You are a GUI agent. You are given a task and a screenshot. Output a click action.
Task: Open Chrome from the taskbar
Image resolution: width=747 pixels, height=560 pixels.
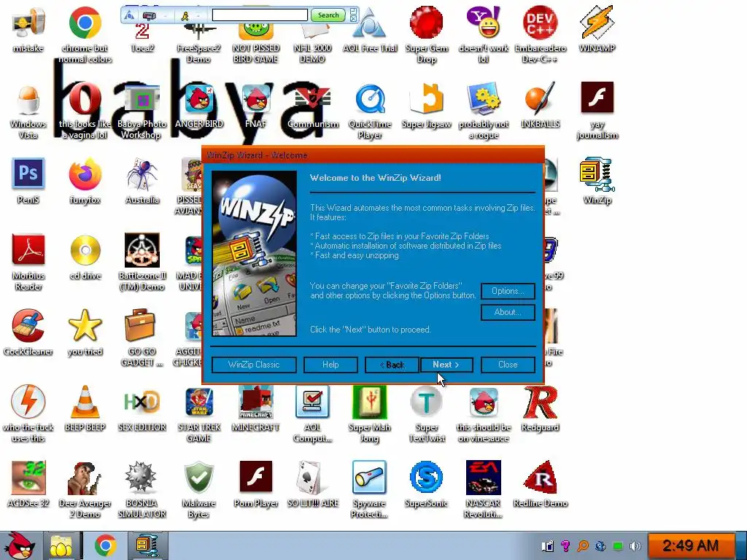click(x=105, y=545)
